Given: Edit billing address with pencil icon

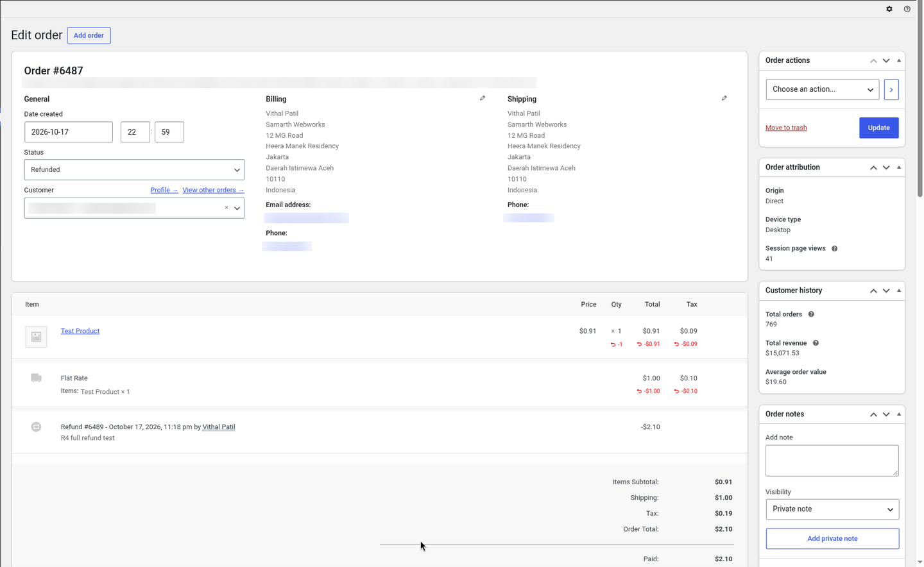Looking at the screenshot, I should (x=483, y=98).
